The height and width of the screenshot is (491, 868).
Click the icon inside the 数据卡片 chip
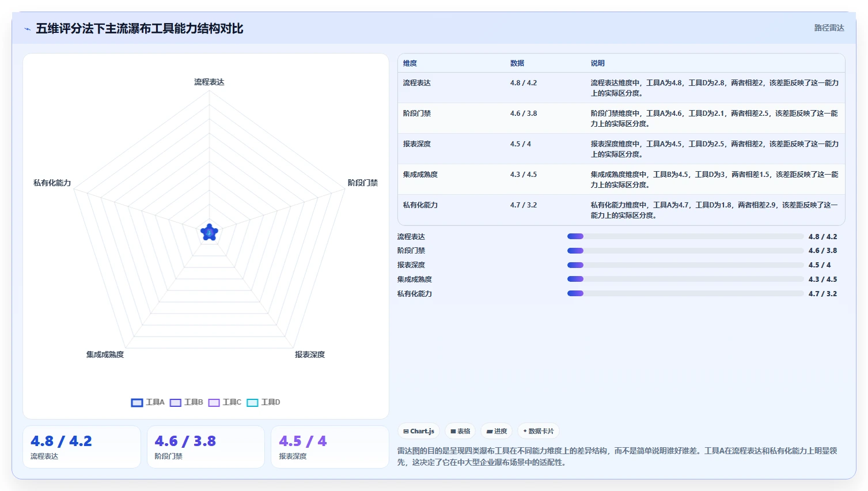pyautogui.click(x=525, y=431)
